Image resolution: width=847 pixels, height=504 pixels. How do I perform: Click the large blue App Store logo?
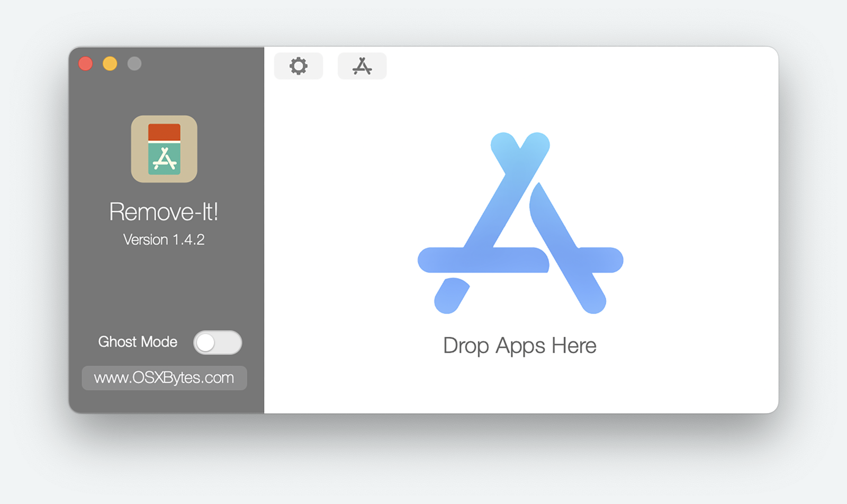[x=520, y=223]
